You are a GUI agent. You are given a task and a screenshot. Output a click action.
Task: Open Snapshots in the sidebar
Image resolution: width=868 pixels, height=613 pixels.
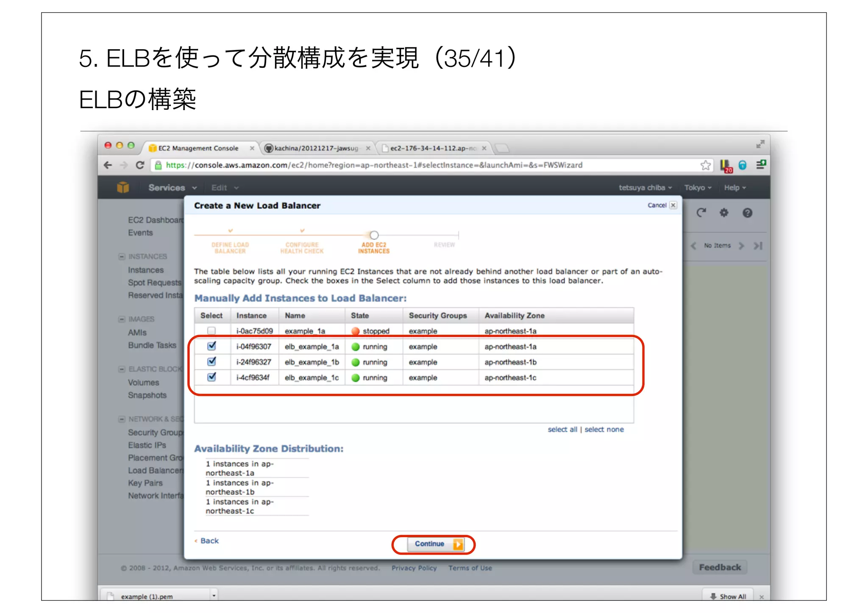tap(147, 395)
